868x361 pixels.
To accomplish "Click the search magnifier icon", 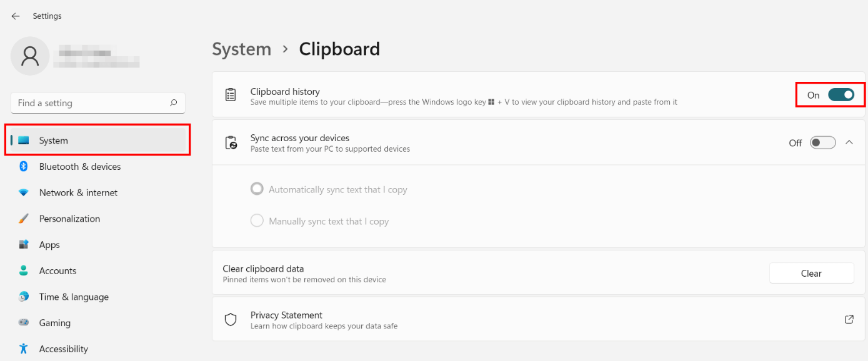I will [174, 103].
